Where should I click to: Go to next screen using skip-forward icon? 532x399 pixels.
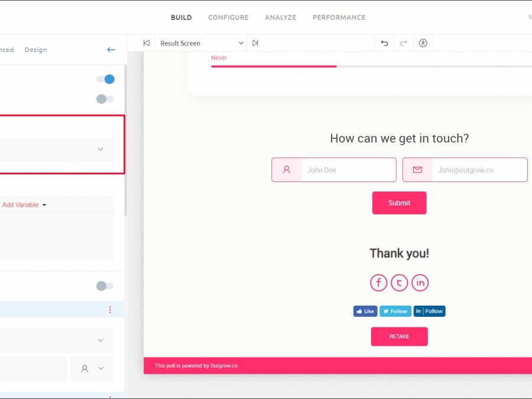(255, 43)
